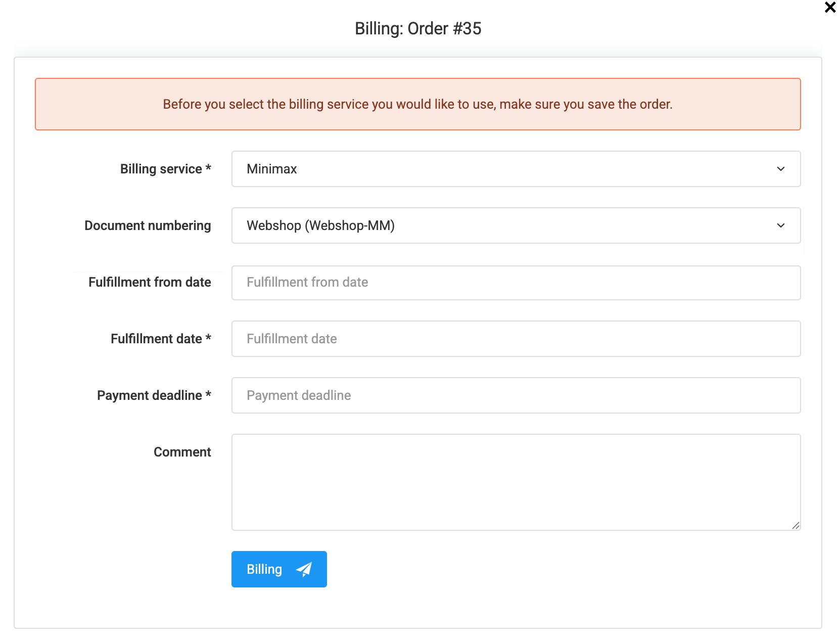Focus the Payment deadline field
Screen dimensions: 840x640
516,395
